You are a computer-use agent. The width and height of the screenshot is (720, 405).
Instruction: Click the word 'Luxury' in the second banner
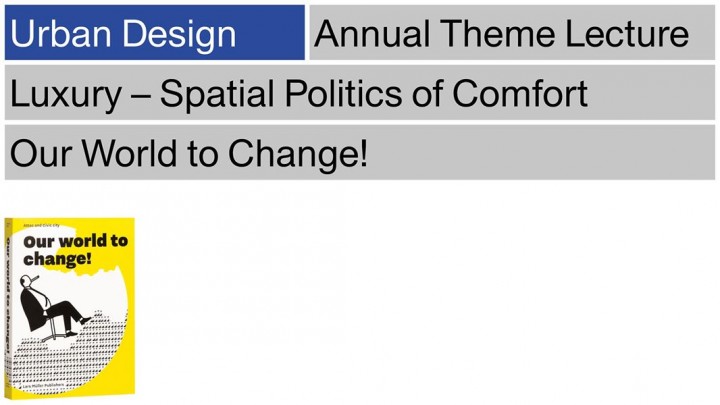click(66, 95)
